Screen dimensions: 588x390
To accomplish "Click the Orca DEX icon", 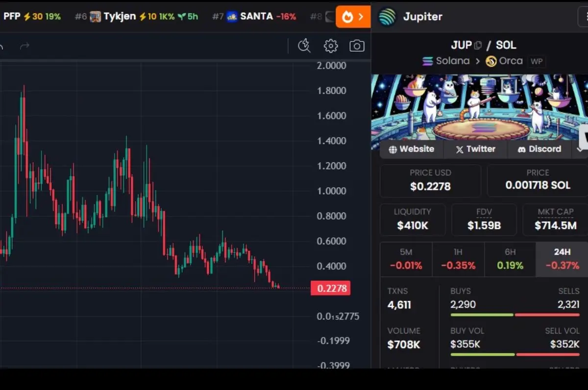I will pyautogui.click(x=491, y=61).
